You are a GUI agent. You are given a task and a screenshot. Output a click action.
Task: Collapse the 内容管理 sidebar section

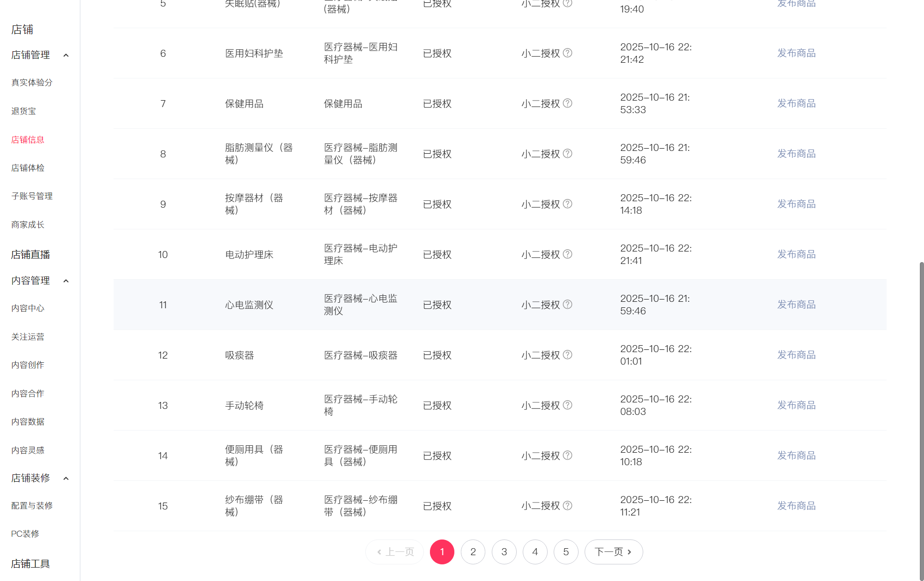click(x=66, y=281)
